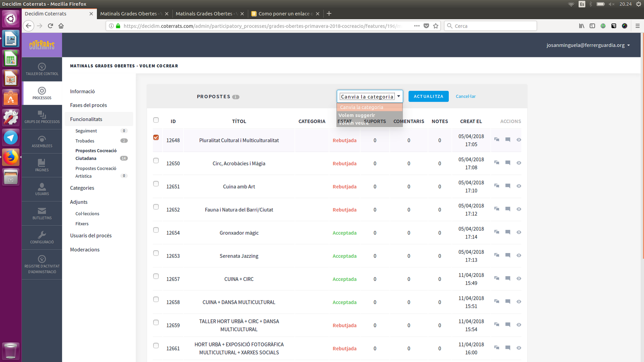The image size is (644, 362).
Task: Click the Cancel·lar link
Action: (465, 96)
